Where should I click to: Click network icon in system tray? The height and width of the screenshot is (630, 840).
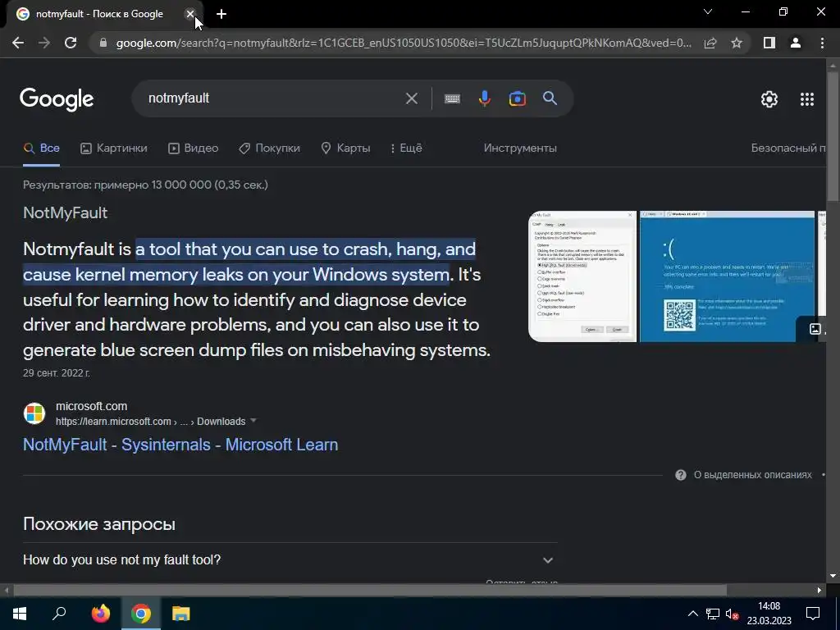click(x=713, y=614)
